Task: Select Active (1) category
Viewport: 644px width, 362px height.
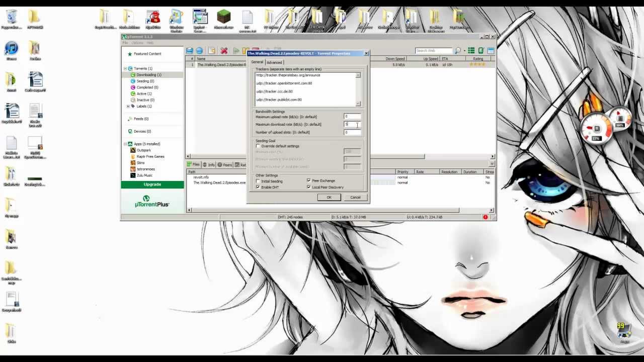Action: [x=141, y=94]
